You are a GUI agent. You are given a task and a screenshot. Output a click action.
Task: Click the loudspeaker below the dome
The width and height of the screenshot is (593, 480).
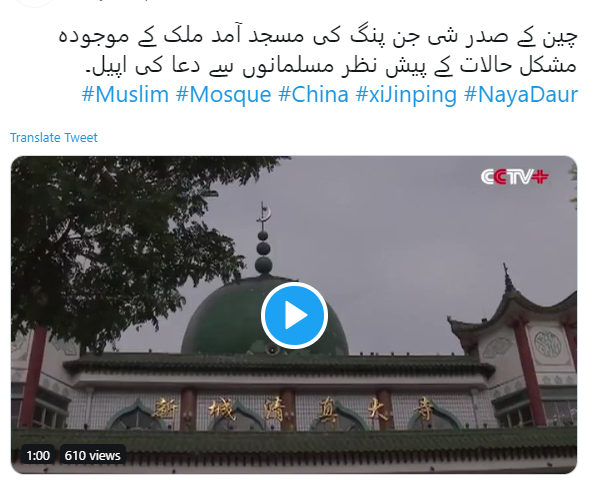coord(272,350)
